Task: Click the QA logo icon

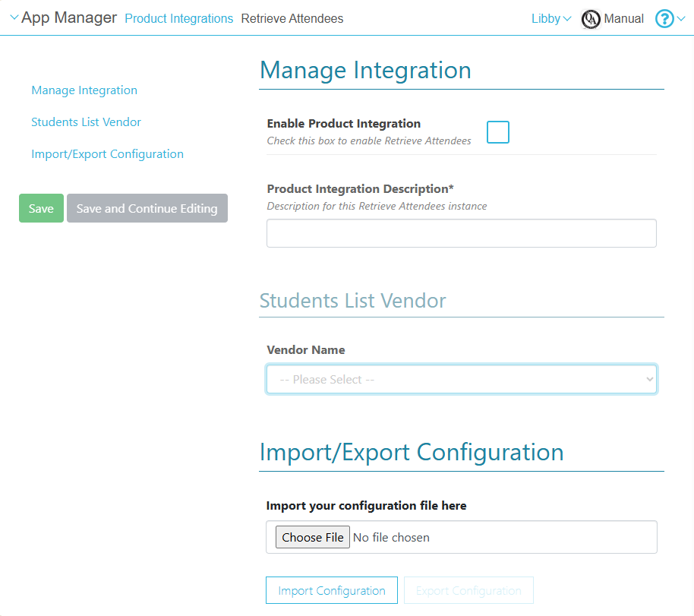Action: 591,19
